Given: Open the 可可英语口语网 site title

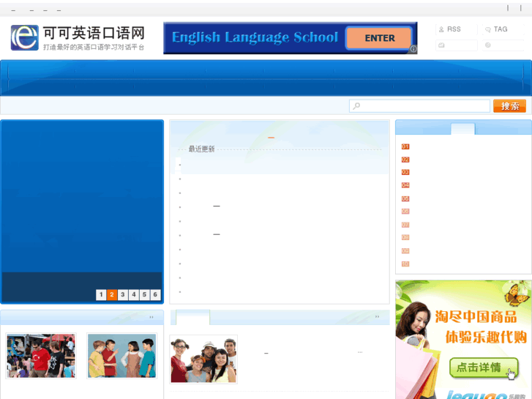Looking at the screenshot, I should click(94, 33).
